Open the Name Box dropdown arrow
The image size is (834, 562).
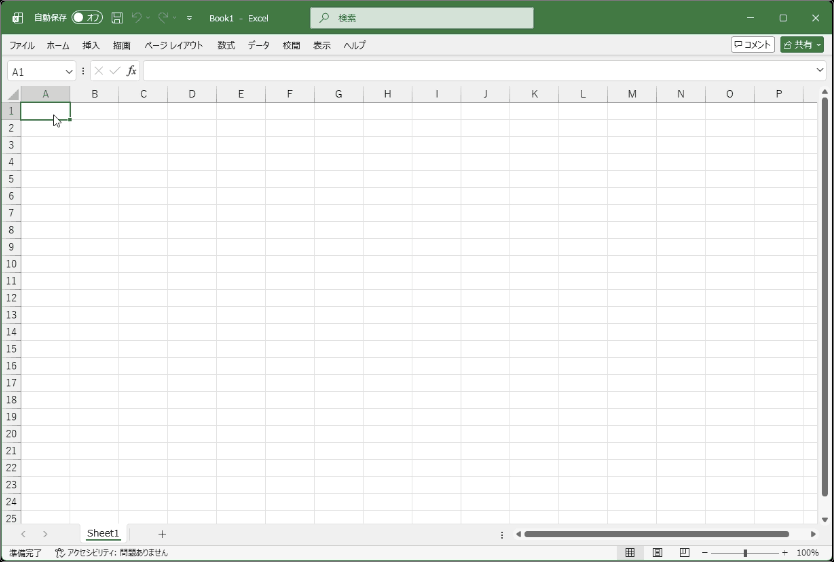pyautogui.click(x=69, y=71)
